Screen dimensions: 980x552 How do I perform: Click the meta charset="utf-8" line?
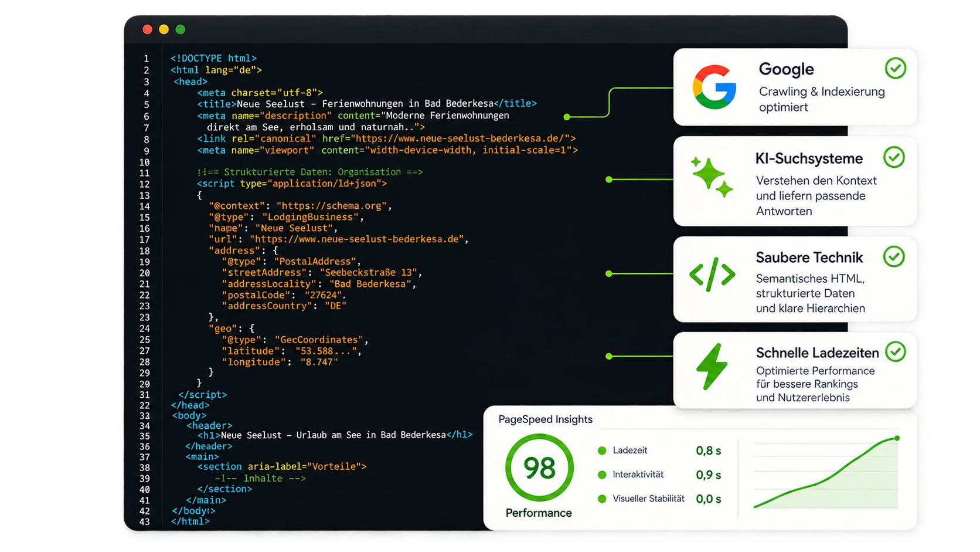[x=260, y=93]
